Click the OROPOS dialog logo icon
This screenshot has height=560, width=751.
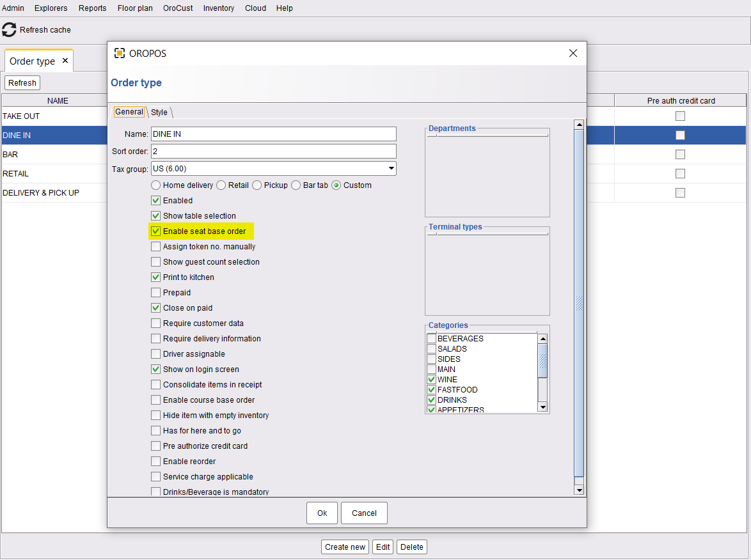(119, 53)
